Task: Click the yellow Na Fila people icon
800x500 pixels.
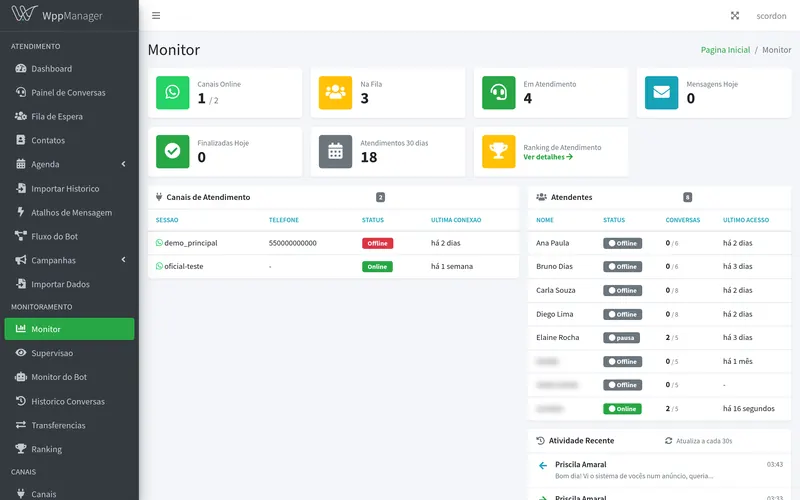Action: 335,92
